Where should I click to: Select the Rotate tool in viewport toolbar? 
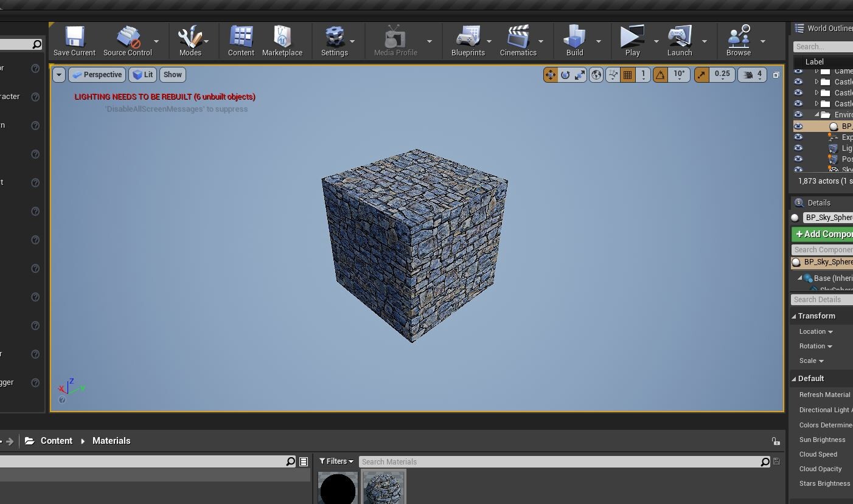click(565, 74)
